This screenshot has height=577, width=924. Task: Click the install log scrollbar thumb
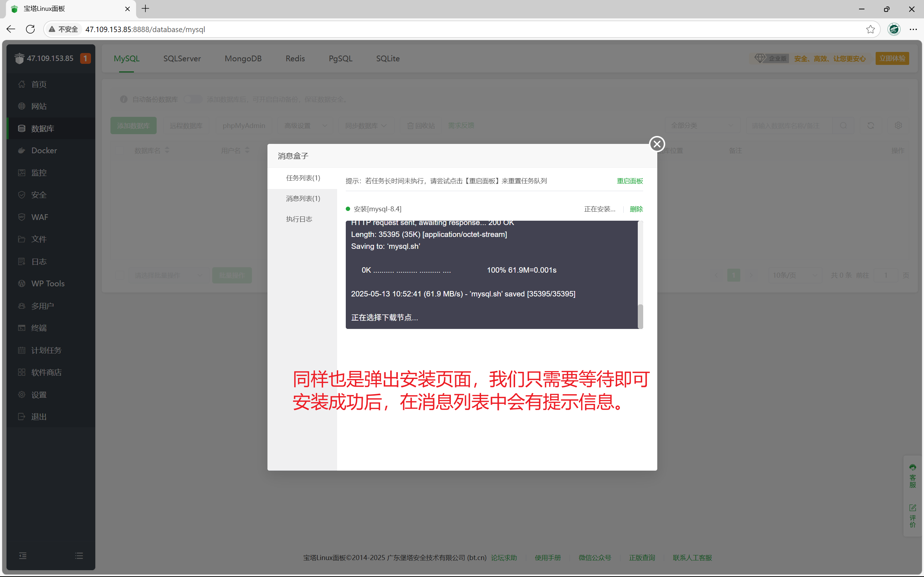[640, 316]
